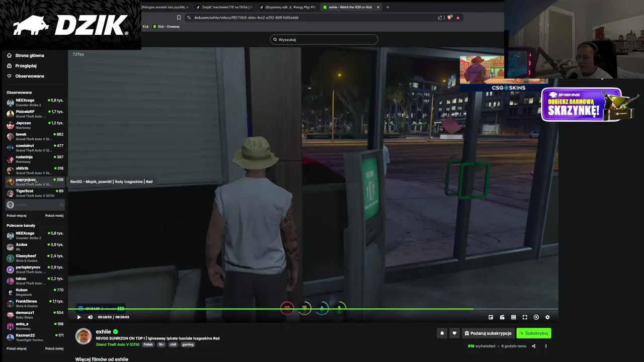Switch to oporowy edit TikTok tab
644x362 pixels.
(288, 7)
